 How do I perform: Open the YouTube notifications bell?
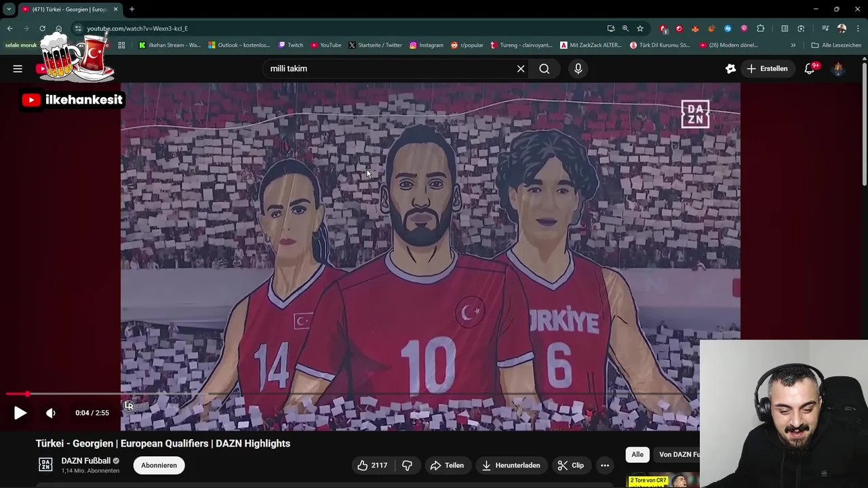tap(809, 68)
